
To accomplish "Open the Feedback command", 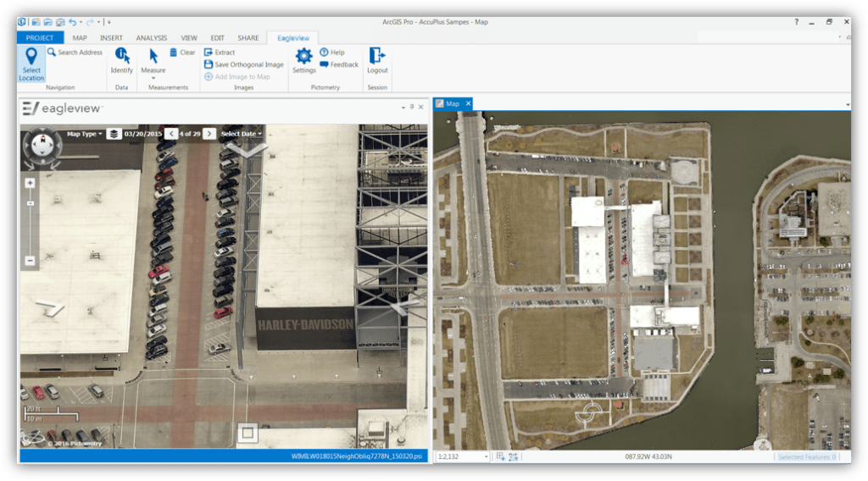I will tap(339, 64).
